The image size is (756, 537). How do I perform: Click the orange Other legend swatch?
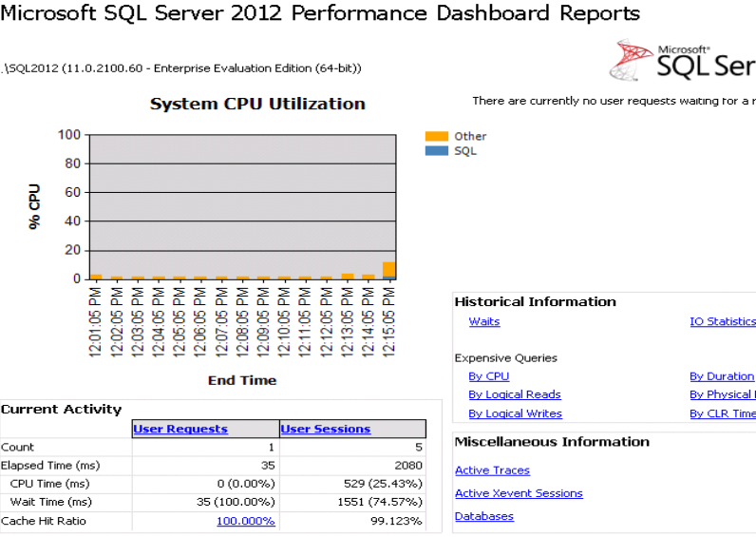pyautogui.click(x=436, y=136)
